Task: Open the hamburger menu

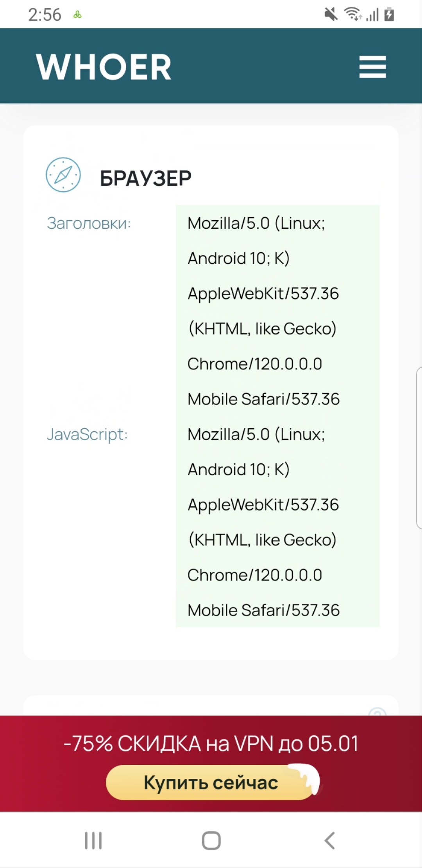Action: click(x=372, y=66)
